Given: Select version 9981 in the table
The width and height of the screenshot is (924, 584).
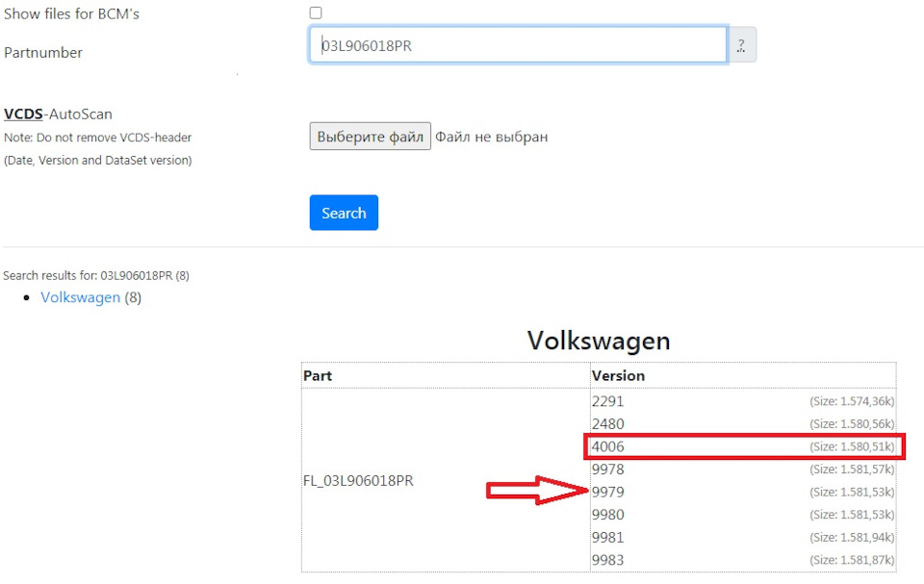Looking at the screenshot, I should [x=607, y=537].
